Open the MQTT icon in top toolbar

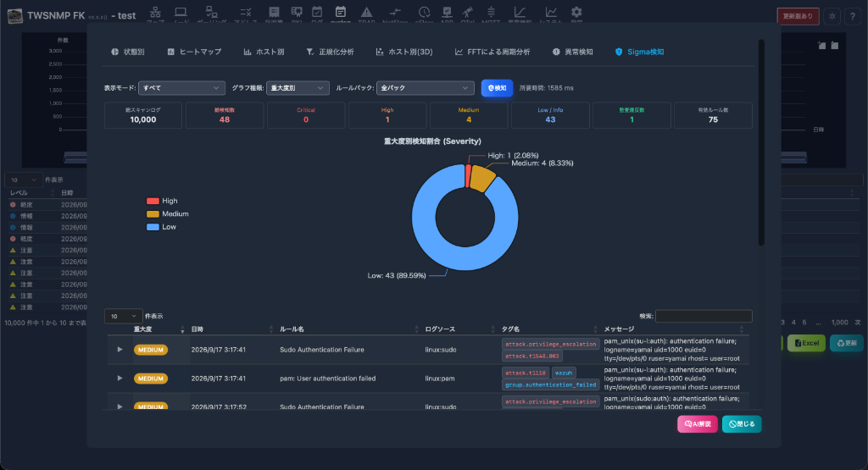(491, 12)
